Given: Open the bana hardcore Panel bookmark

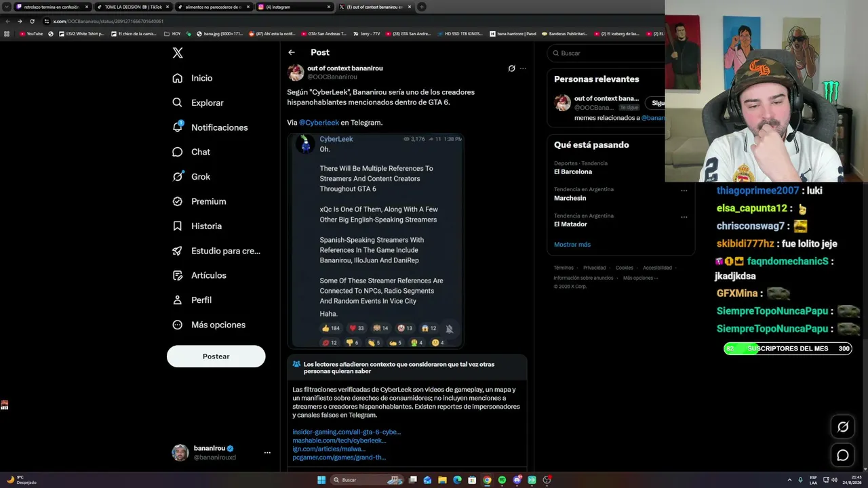Looking at the screenshot, I should tap(512, 33).
